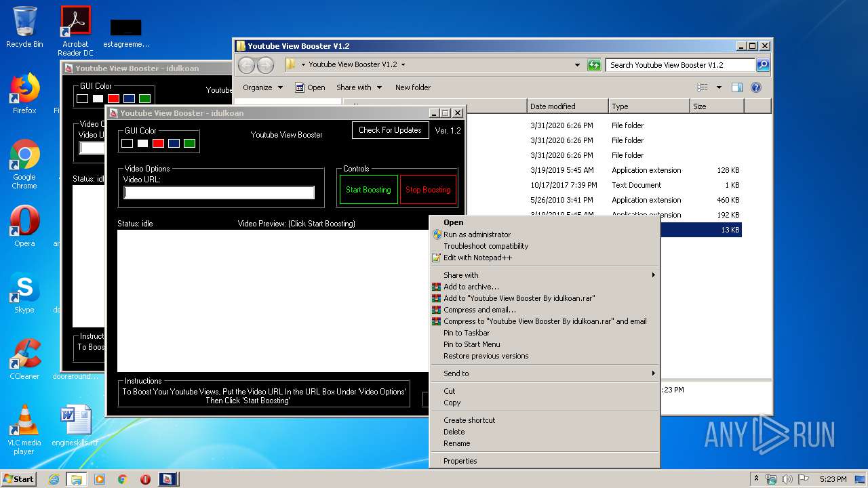Screen dimensions: 868x488
Task: Choose Rename in context menu
Action: [545, 443]
